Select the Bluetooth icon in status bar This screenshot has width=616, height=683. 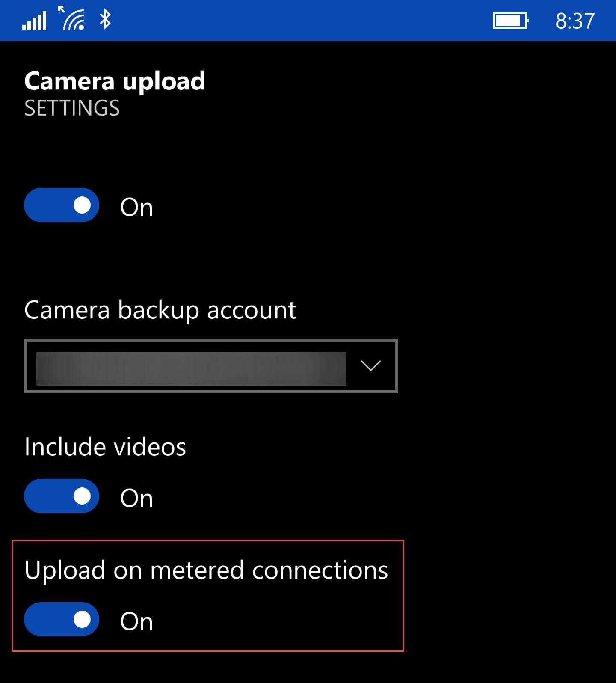[x=104, y=19]
